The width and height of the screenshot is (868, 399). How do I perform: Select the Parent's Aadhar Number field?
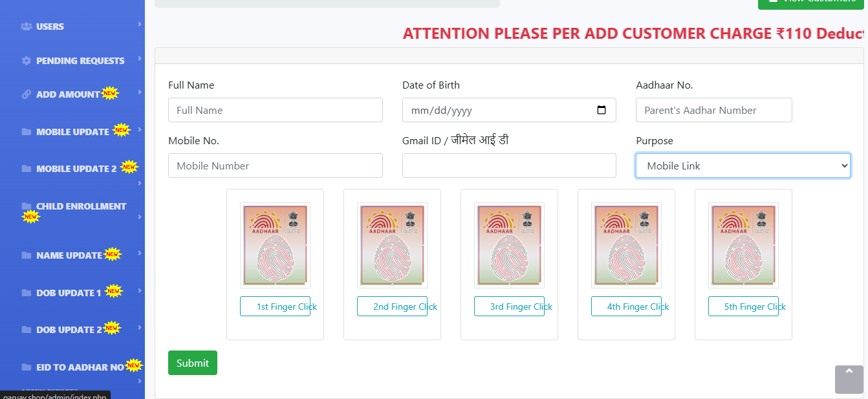pyautogui.click(x=713, y=110)
